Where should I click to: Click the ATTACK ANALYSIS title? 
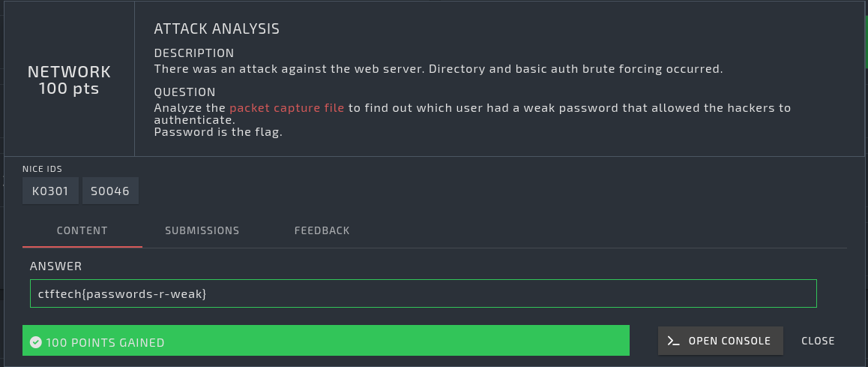coord(217,29)
